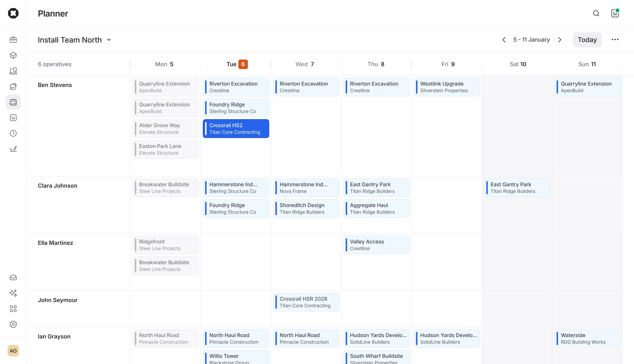Open the bar chart reports section
This screenshot has height=364, width=634.
pyautogui.click(x=13, y=117)
